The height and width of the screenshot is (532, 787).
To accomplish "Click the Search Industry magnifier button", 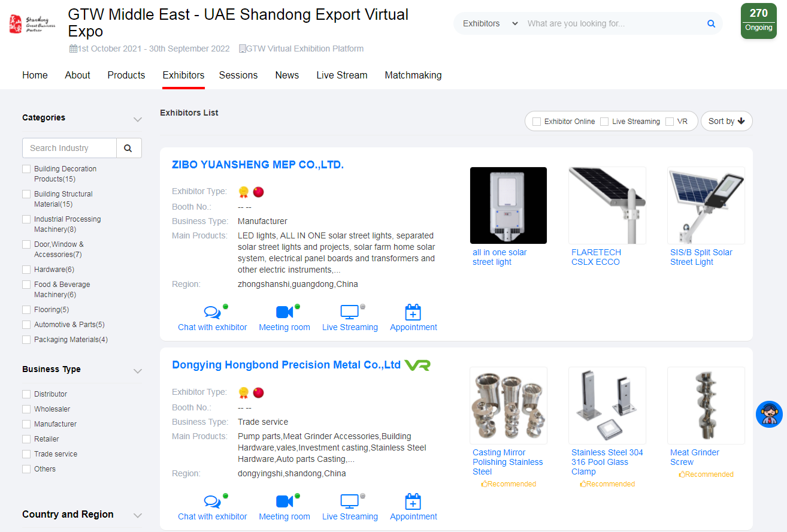I will (129, 148).
